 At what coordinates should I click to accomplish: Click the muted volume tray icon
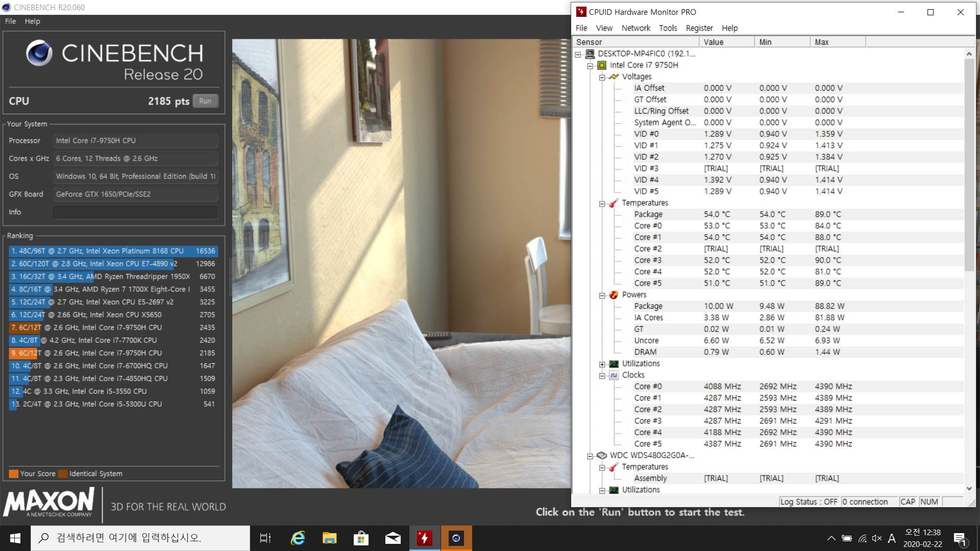point(877,538)
